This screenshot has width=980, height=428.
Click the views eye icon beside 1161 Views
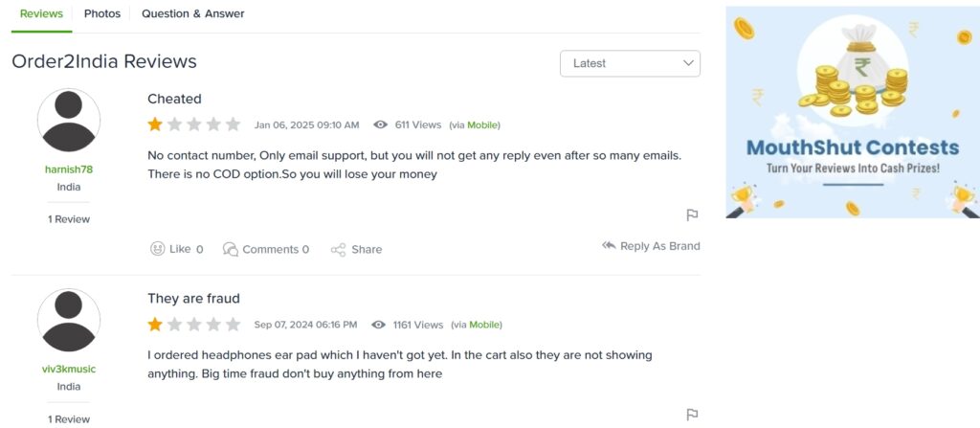click(378, 325)
